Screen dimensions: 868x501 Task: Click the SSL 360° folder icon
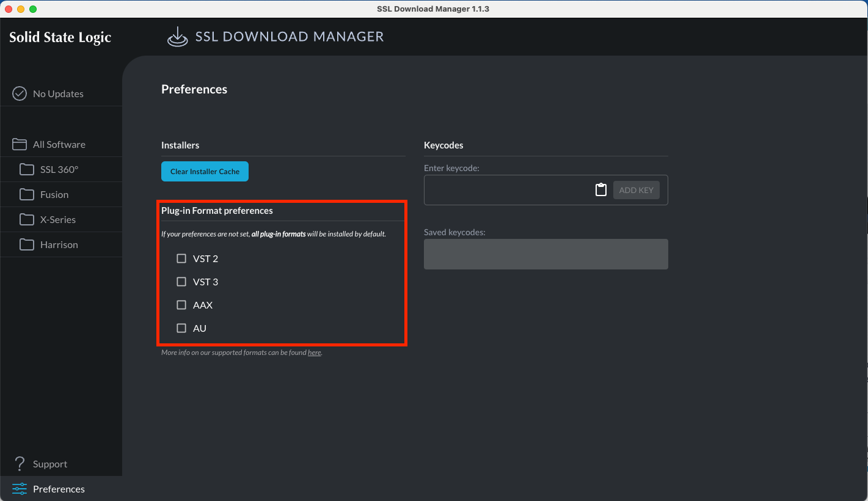[27, 169]
